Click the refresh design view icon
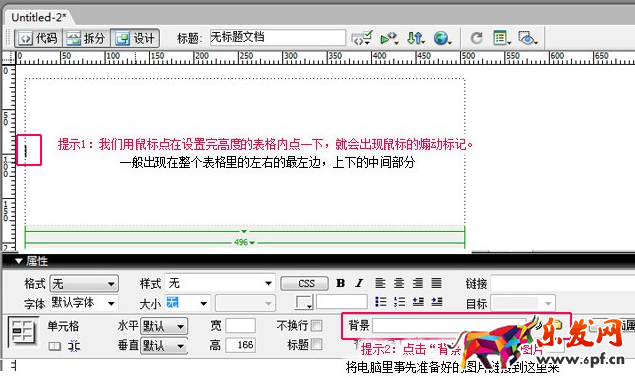 [x=477, y=38]
